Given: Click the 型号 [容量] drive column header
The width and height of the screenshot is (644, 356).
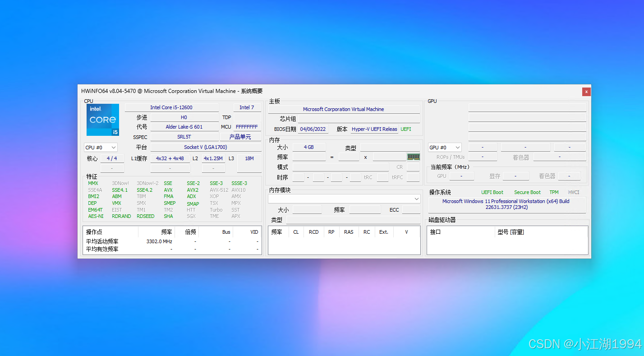Looking at the screenshot, I should click(x=541, y=232).
